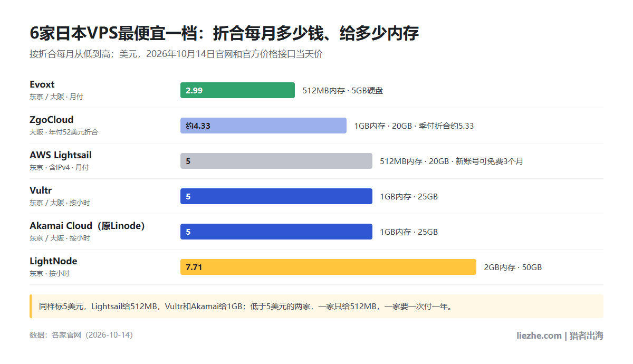This screenshot has height=364, width=633.
Task: Click the data source text 数据：各家官网
Action: point(81,335)
